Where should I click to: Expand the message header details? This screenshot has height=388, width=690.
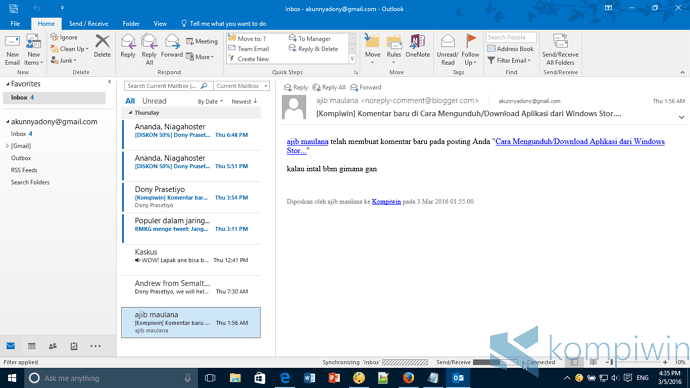point(681,117)
